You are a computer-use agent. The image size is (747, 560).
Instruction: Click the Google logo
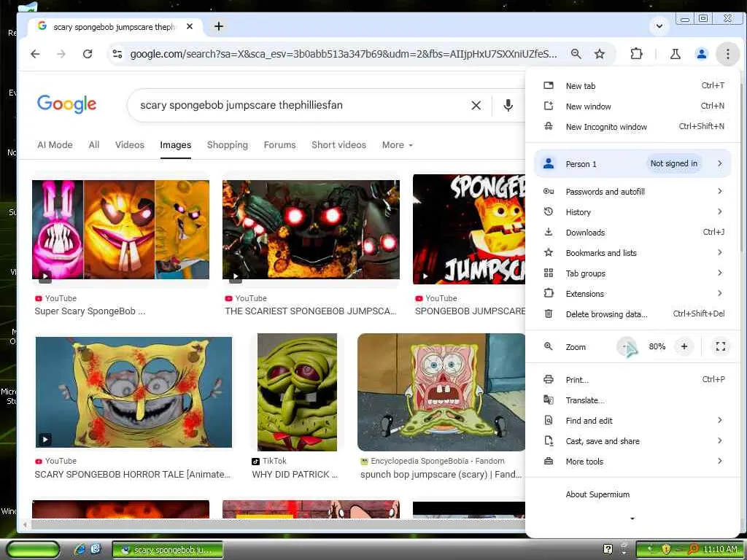click(x=66, y=104)
